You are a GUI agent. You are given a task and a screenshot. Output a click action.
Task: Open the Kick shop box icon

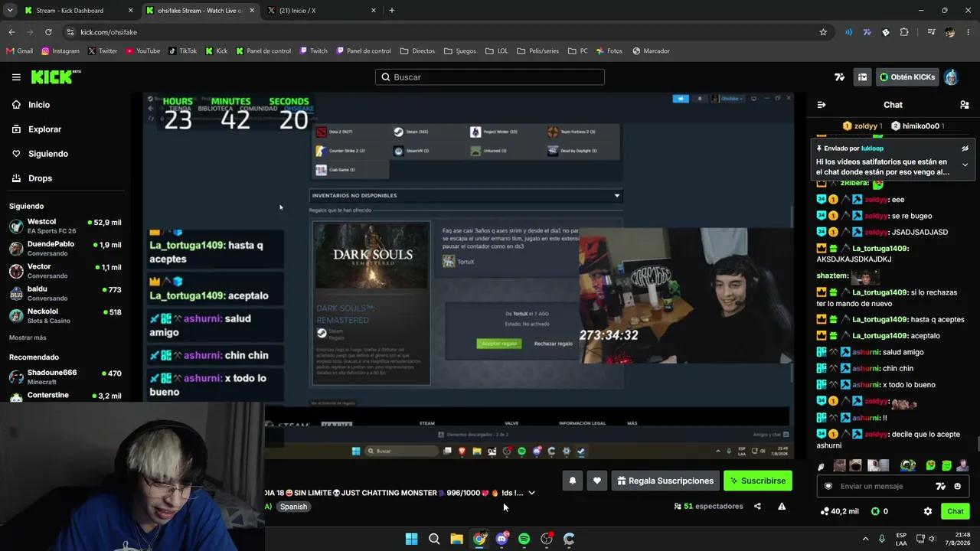862,77
